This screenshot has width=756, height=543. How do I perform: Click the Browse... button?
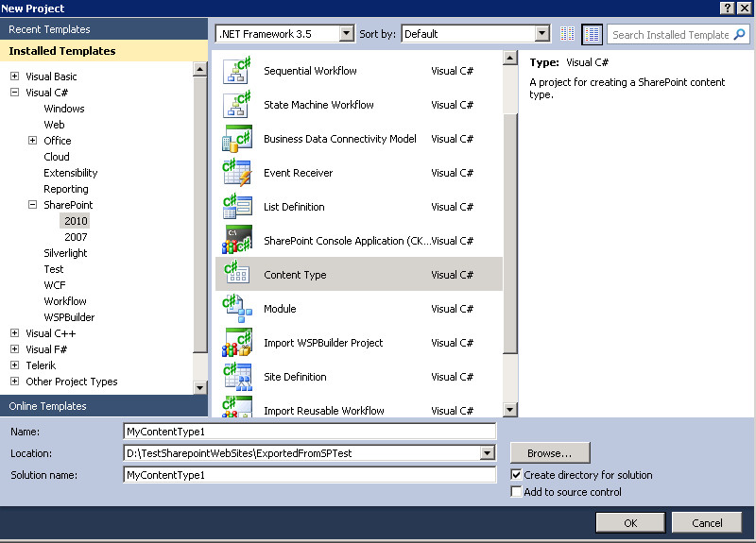click(x=550, y=453)
